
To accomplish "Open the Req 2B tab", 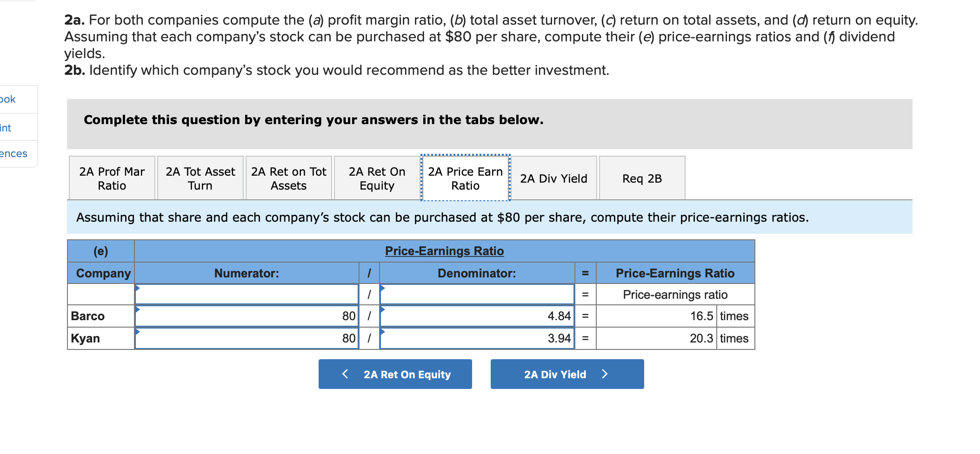I will point(642,178).
